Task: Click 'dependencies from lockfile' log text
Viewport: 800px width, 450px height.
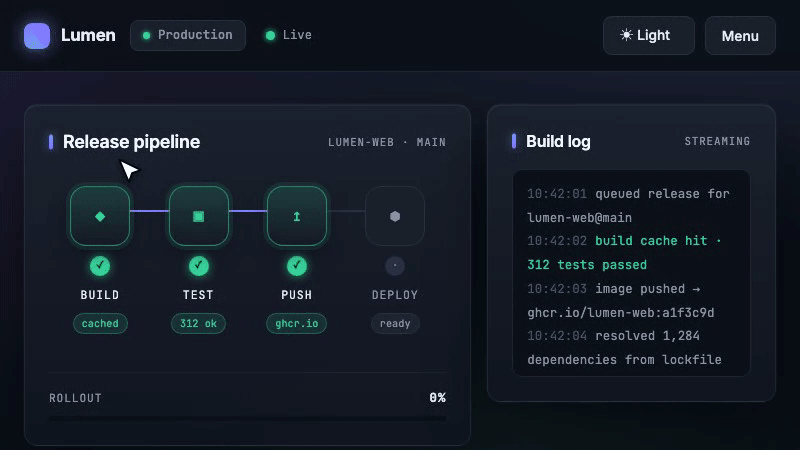Action: point(624,360)
